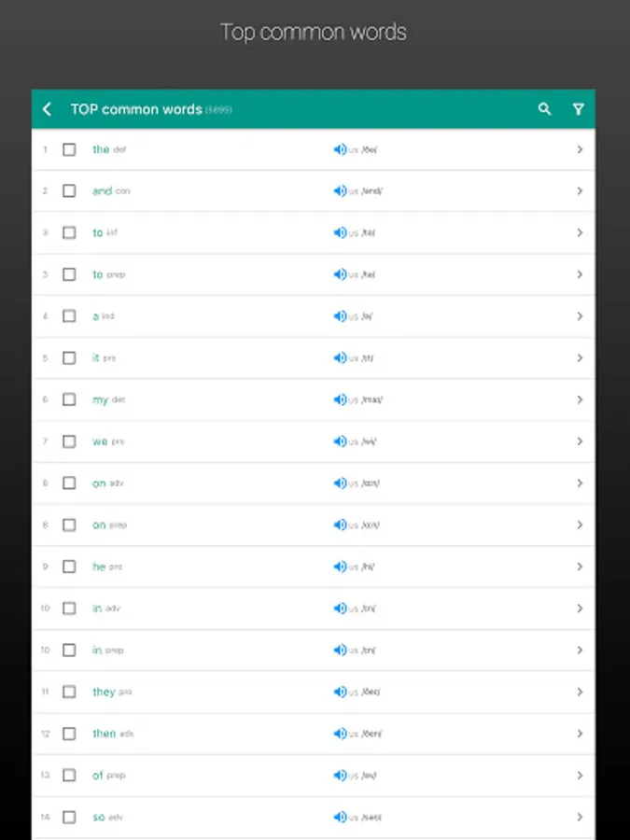The image size is (630, 840).
Task: Go back using the header arrow
Action: [48, 109]
